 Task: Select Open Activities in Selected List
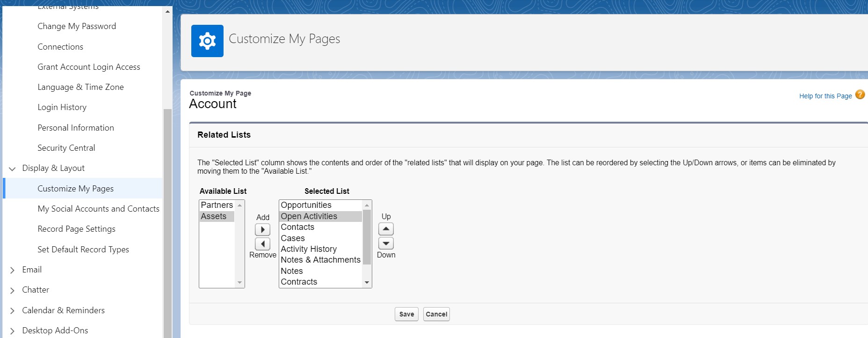click(320, 216)
